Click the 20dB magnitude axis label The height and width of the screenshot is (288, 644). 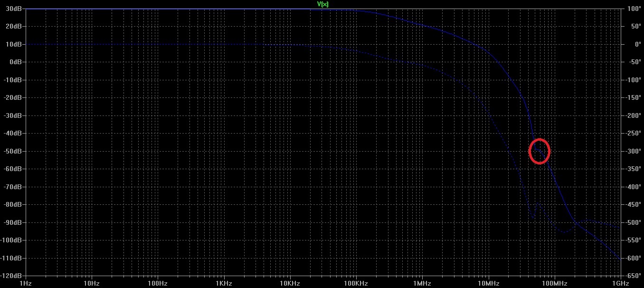click(x=14, y=26)
